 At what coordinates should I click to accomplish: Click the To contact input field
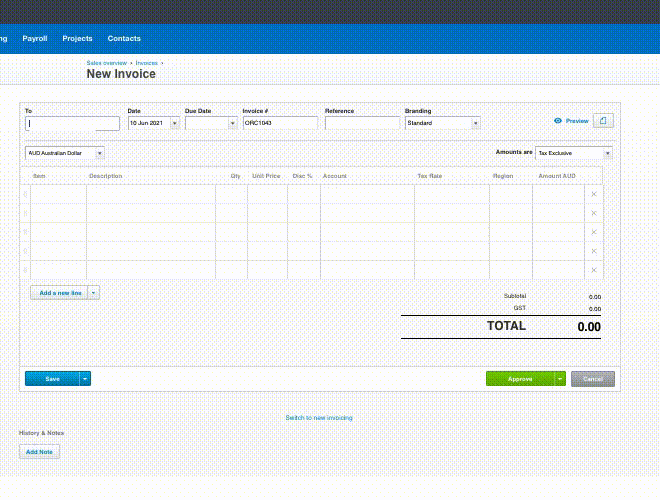coord(72,124)
